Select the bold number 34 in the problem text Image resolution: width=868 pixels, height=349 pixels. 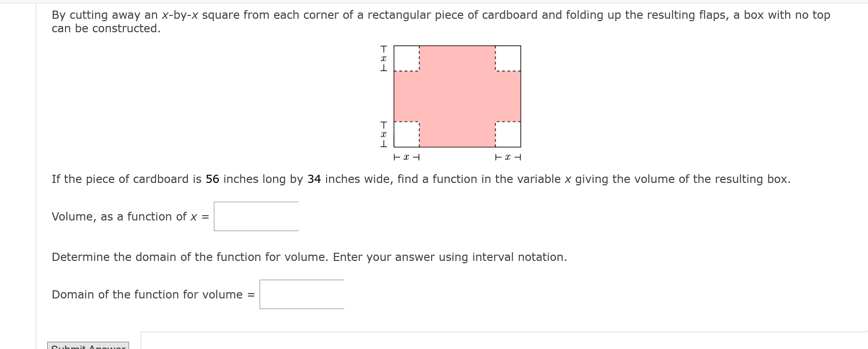(314, 179)
